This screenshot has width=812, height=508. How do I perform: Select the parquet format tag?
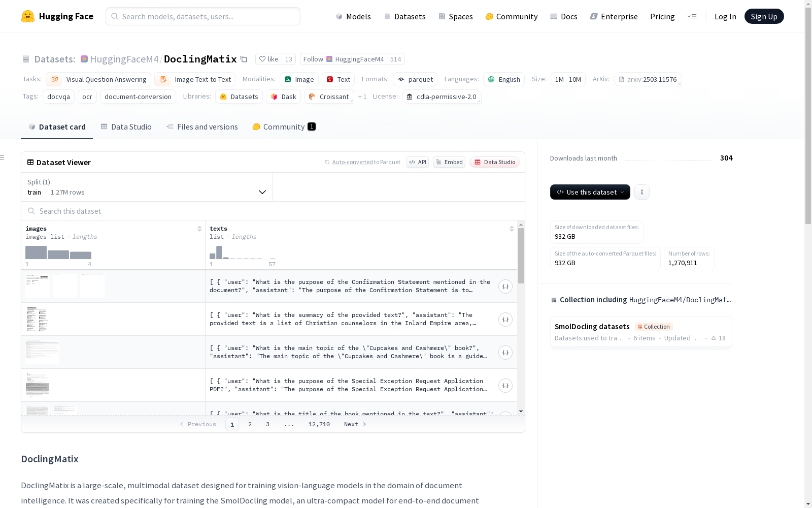(415, 79)
